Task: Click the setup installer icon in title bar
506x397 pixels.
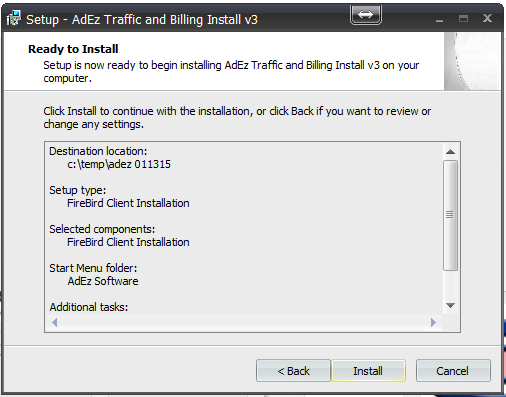Action: pos(14,18)
